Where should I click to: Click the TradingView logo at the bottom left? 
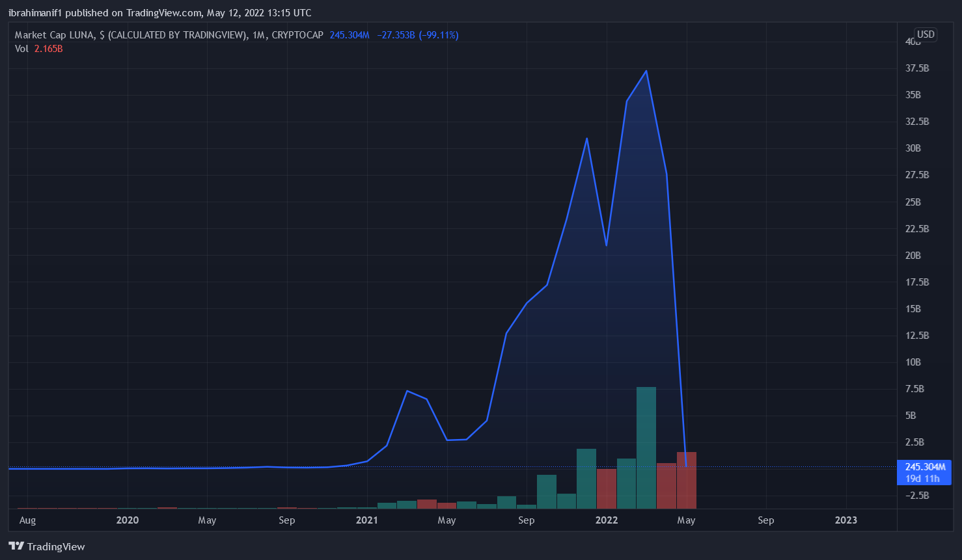pyautogui.click(x=47, y=546)
